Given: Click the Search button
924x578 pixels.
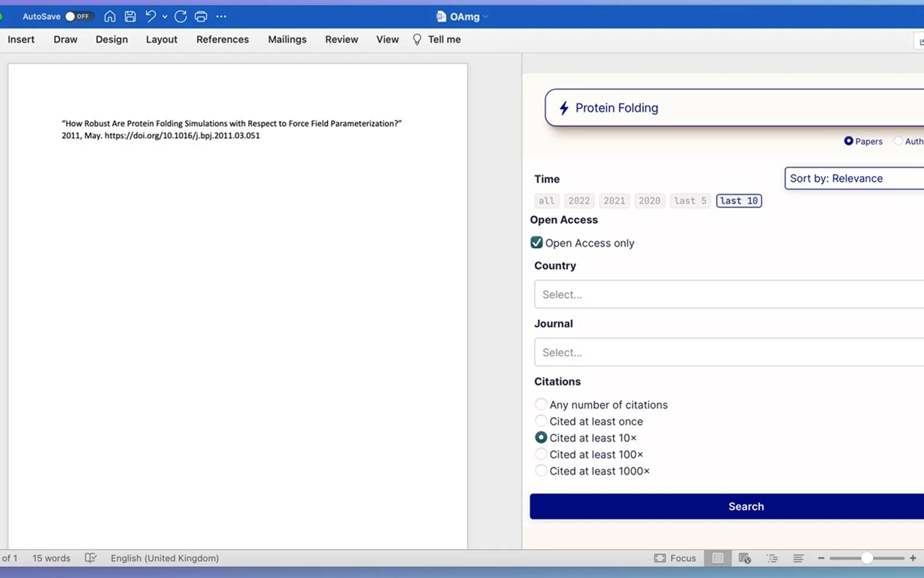Looking at the screenshot, I should point(727,506).
